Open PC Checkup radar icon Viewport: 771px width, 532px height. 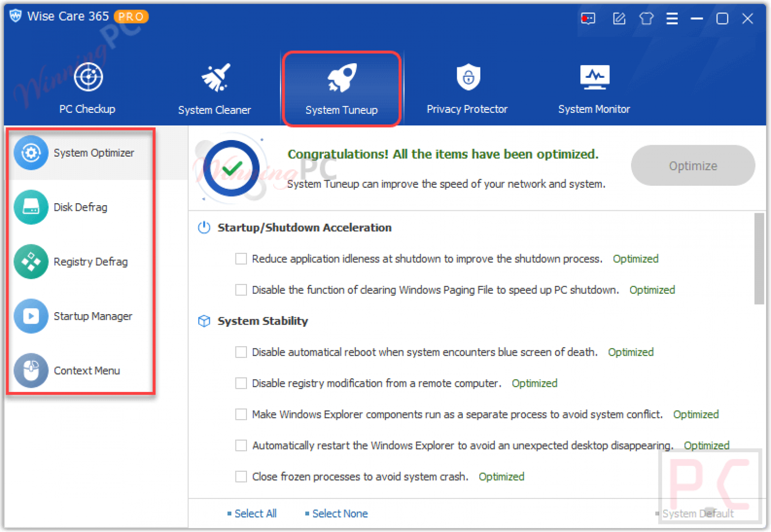tap(88, 77)
